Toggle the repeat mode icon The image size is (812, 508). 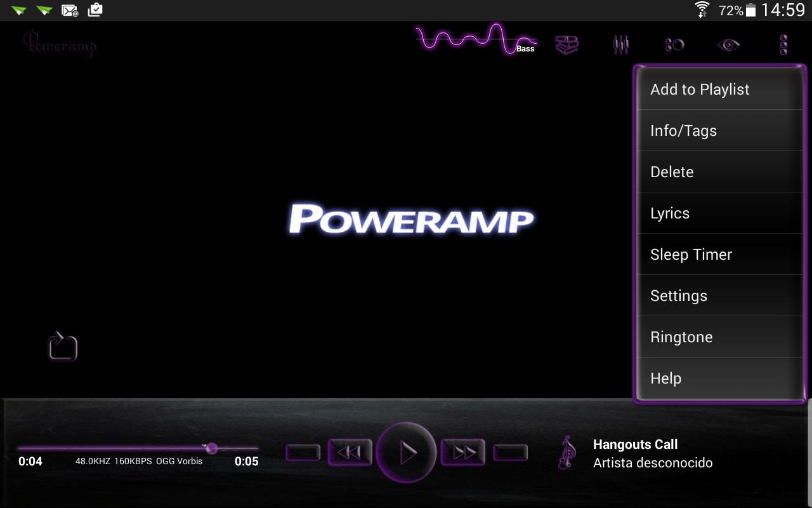tap(63, 347)
